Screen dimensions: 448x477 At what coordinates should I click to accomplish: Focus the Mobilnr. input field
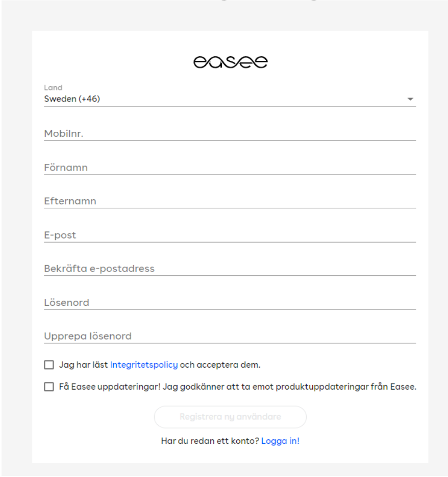pyautogui.click(x=230, y=133)
